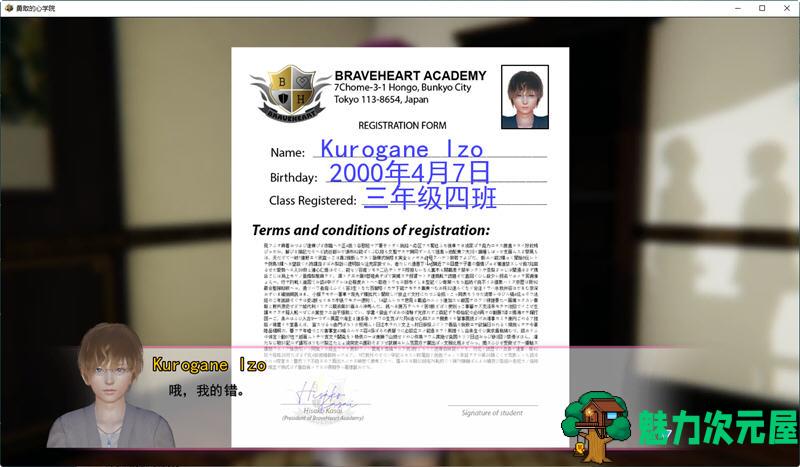Click the 'Tokyo 113-8654, Japan' line

point(381,100)
